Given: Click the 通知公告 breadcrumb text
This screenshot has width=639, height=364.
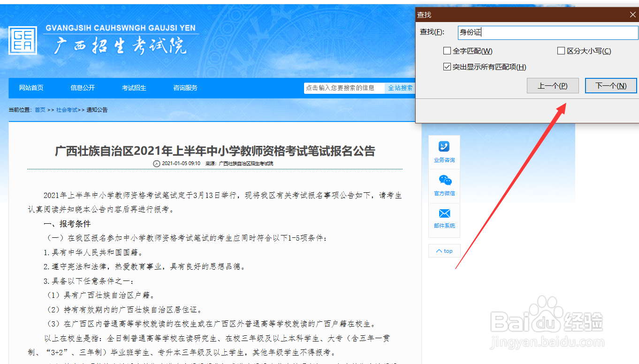Looking at the screenshot, I should [x=97, y=110].
